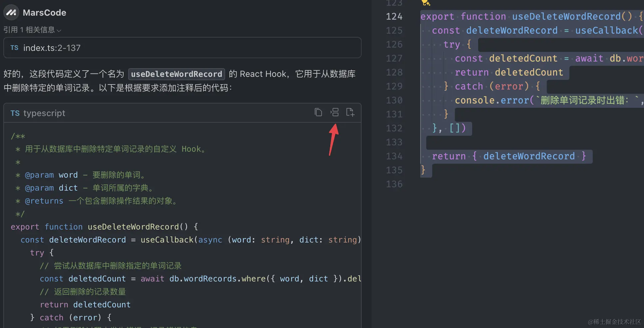Click the 'catch (error)' line in the editor
Image resolution: width=644 pixels, height=328 pixels.
[492, 86]
